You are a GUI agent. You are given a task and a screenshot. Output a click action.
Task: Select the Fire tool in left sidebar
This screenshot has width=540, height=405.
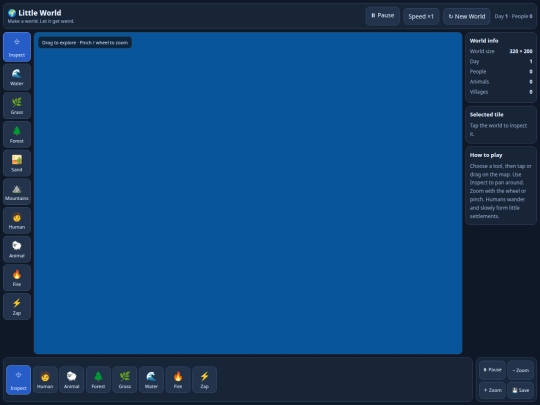pos(17,278)
